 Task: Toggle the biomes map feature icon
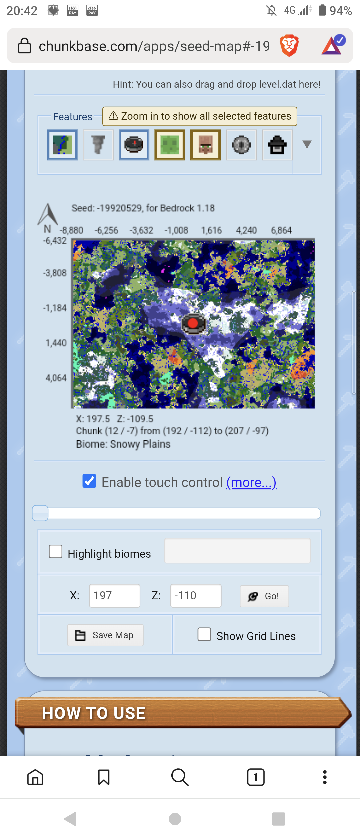[x=63, y=144]
